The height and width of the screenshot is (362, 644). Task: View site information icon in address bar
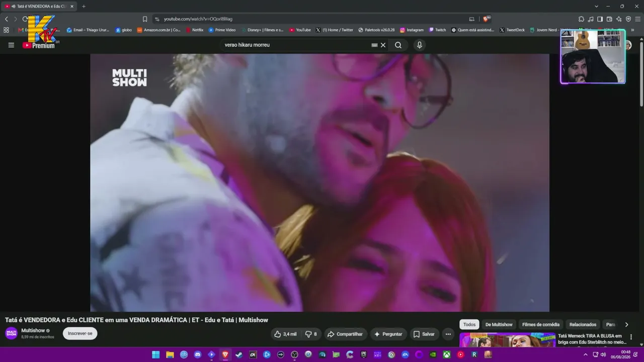(x=157, y=19)
